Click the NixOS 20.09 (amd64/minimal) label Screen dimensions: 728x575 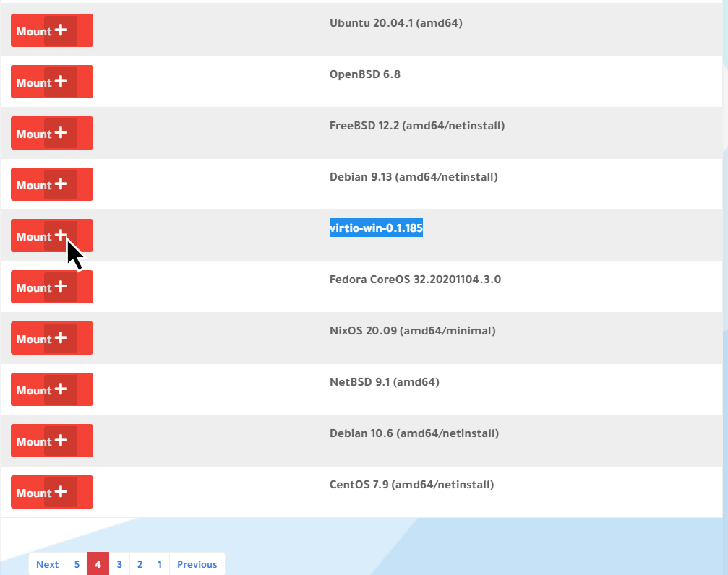click(x=413, y=331)
